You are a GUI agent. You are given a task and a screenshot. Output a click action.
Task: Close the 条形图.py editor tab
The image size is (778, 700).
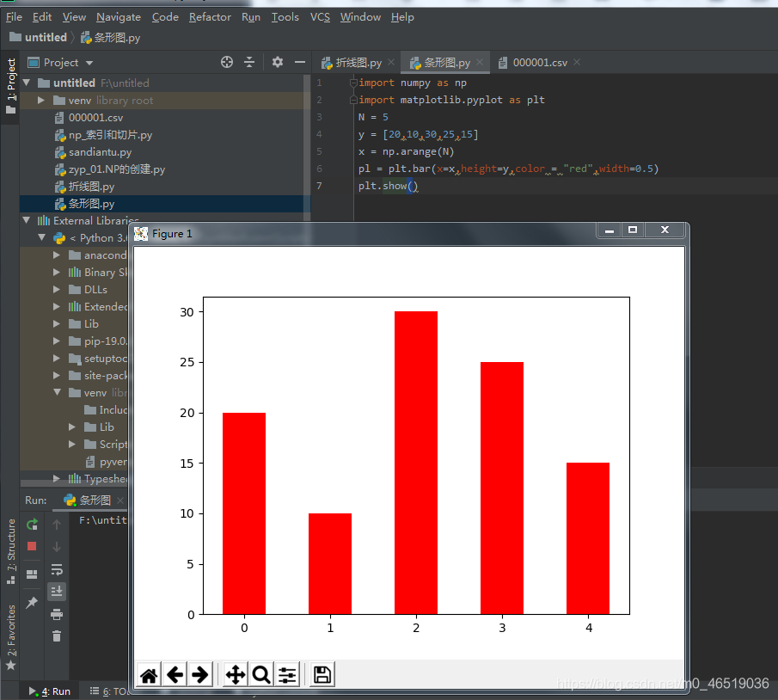(480, 62)
